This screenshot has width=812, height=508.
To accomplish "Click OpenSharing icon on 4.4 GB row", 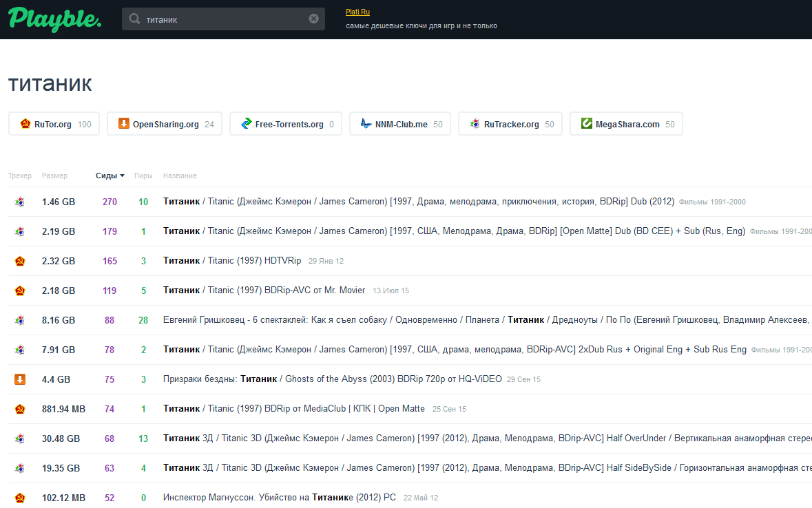I will tap(20, 379).
